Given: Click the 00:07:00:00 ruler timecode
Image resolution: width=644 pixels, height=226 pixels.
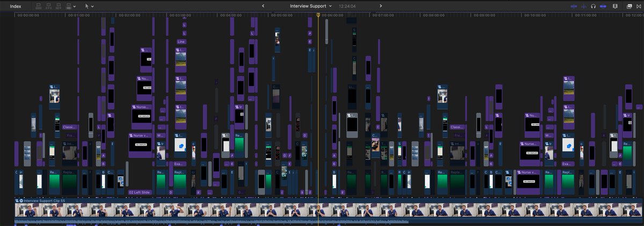Looking at the screenshot, I should pos(383,16).
